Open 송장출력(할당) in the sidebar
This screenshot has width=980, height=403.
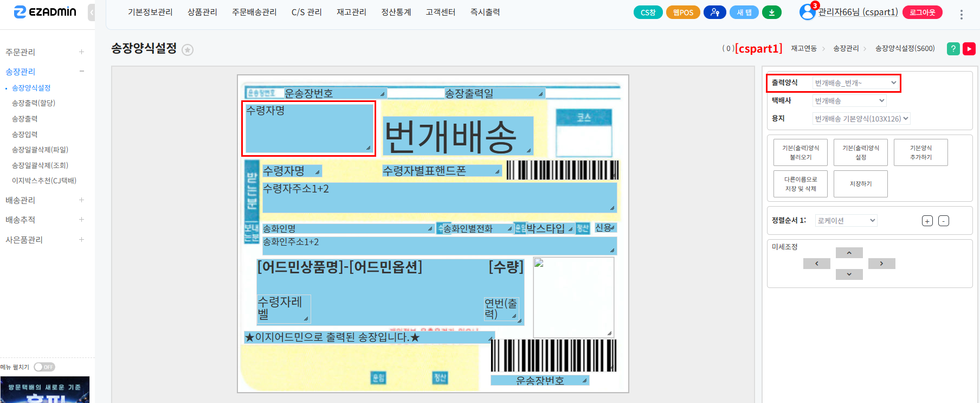pos(34,103)
